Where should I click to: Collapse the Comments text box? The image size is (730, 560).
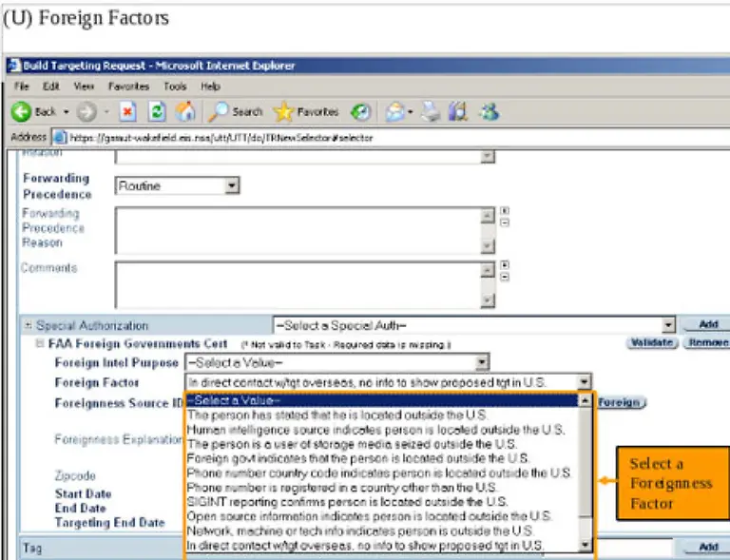505,277
